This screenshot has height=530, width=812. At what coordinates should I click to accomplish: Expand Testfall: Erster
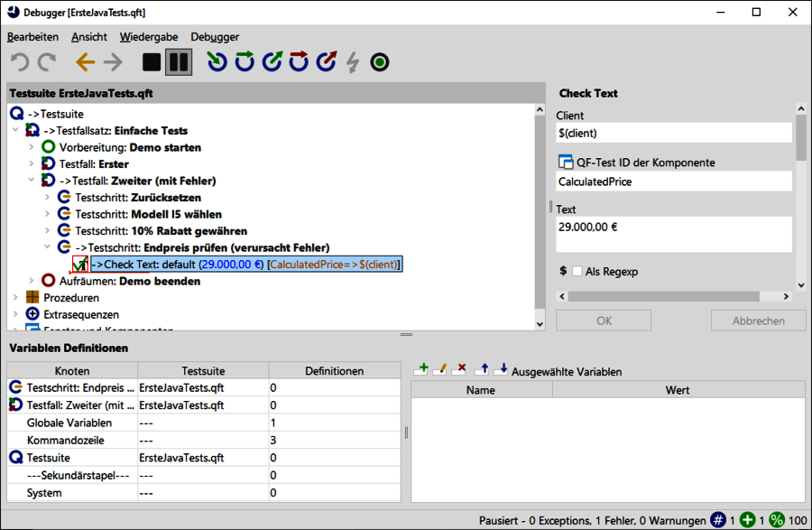coord(32,163)
